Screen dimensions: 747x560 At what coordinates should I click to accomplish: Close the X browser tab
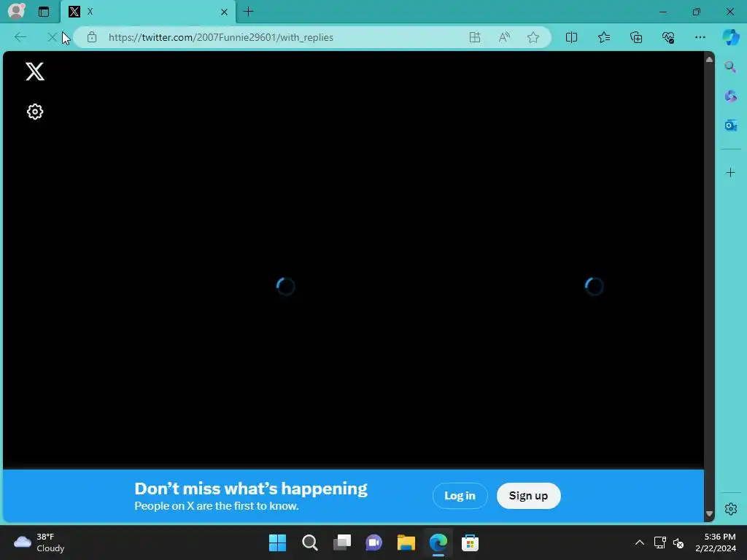[224, 12]
